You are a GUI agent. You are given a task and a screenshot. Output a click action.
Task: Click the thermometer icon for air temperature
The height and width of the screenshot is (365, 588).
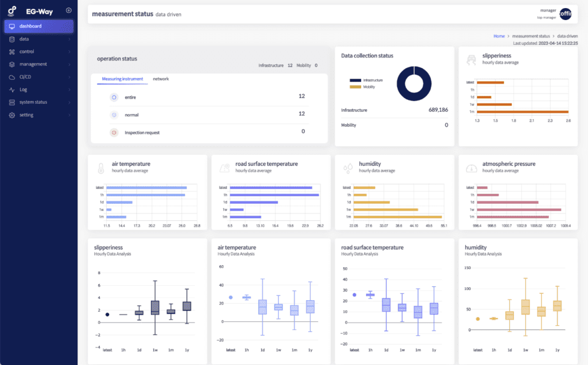coord(100,168)
